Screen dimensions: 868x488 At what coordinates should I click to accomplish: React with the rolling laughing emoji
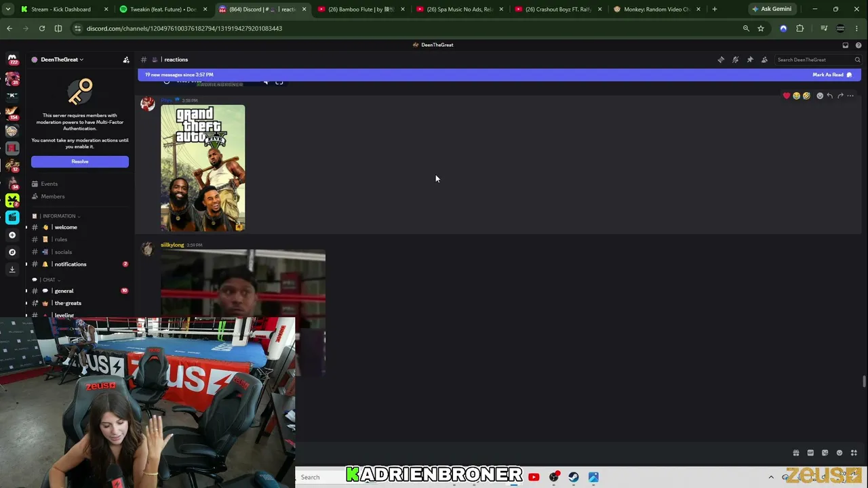[806, 96]
